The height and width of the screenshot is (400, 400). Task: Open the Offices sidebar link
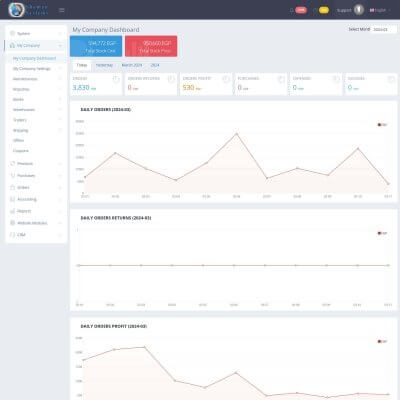click(x=19, y=140)
